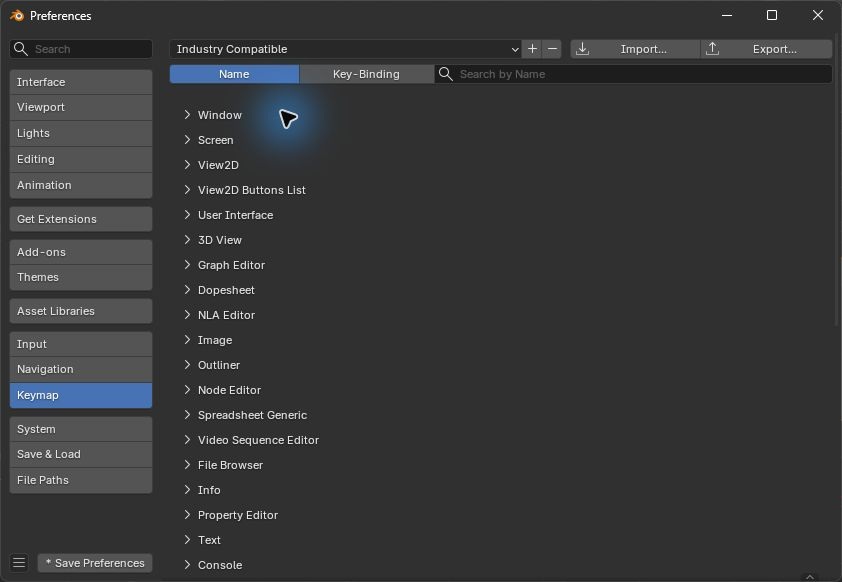Screen dimensions: 842x582
Task: Open the hamburger preferences menu
Action: click(x=19, y=562)
